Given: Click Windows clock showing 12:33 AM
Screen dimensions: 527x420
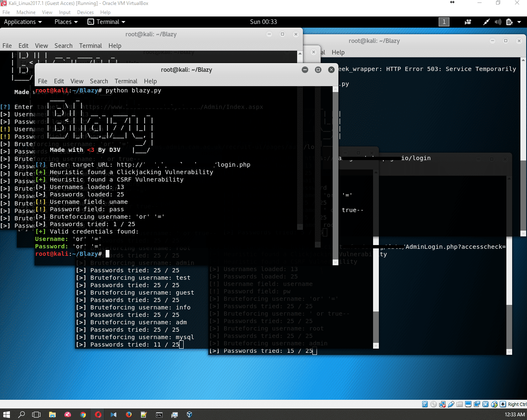Looking at the screenshot, I should [x=515, y=414].
